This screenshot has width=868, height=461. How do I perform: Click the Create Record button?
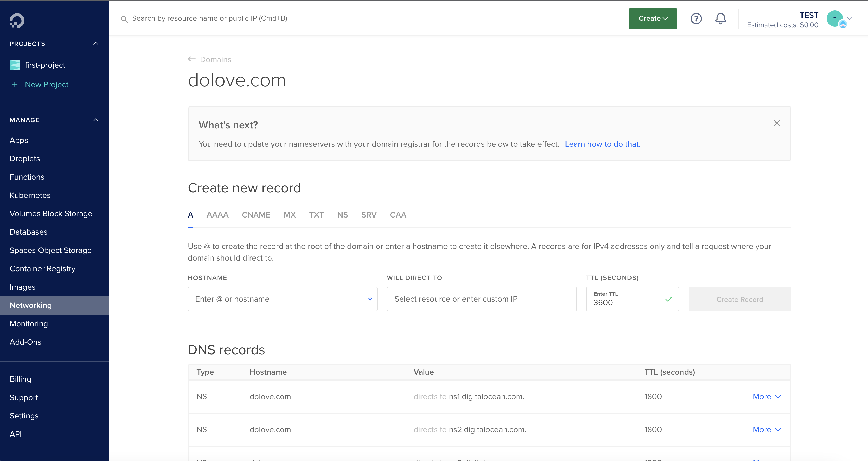coord(740,299)
